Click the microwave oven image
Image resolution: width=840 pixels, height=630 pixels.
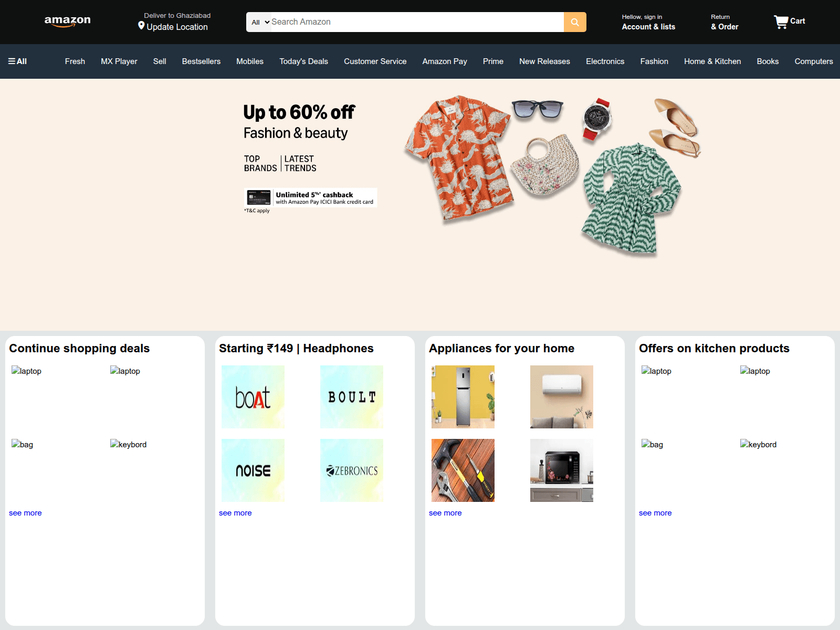pyautogui.click(x=562, y=470)
